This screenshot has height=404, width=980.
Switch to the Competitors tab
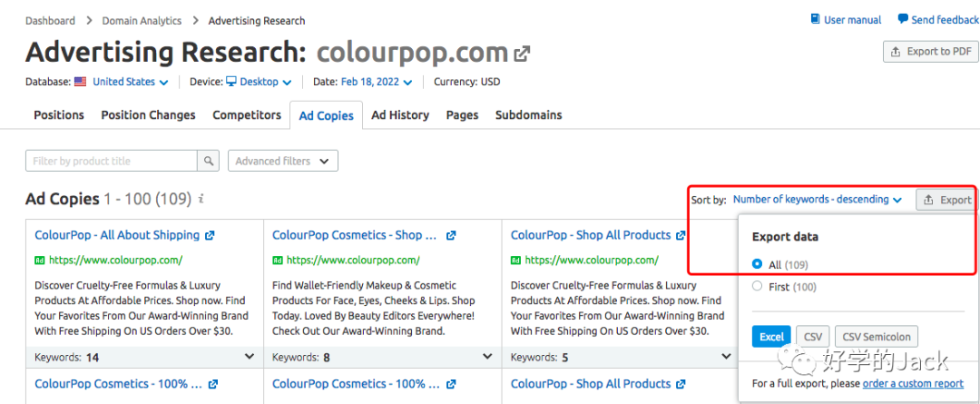[x=247, y=115]
